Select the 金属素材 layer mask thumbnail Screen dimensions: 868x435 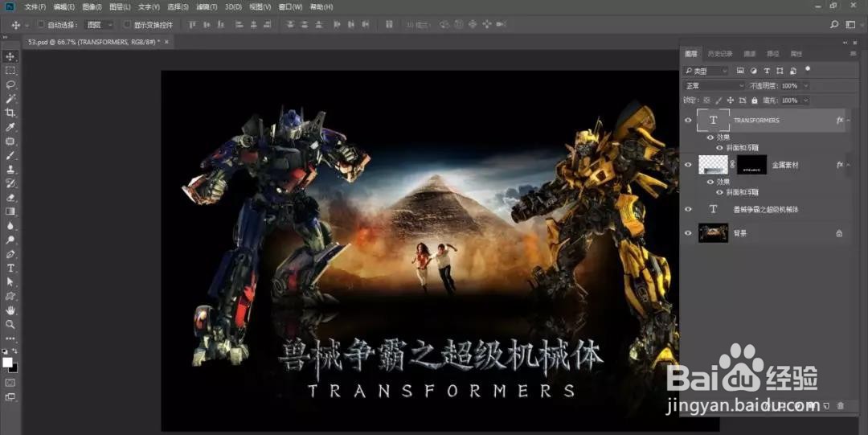[751, 165]
